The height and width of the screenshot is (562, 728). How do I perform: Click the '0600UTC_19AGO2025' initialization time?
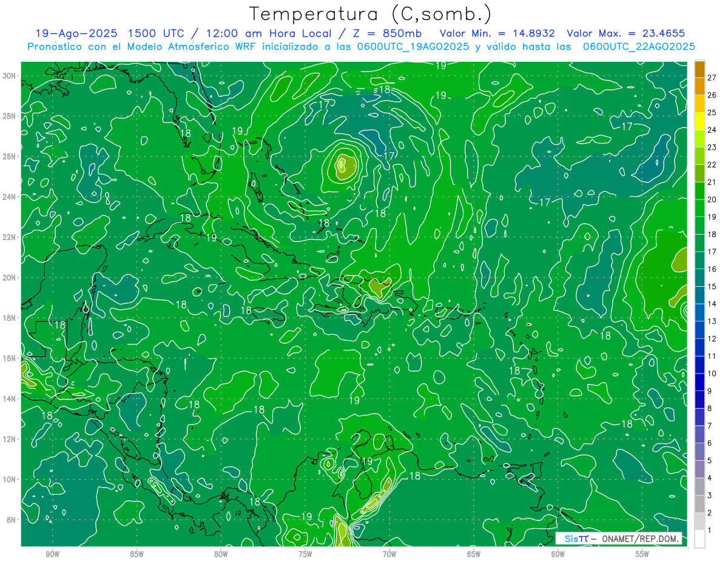pyautogui.click(x=412, y=47)
